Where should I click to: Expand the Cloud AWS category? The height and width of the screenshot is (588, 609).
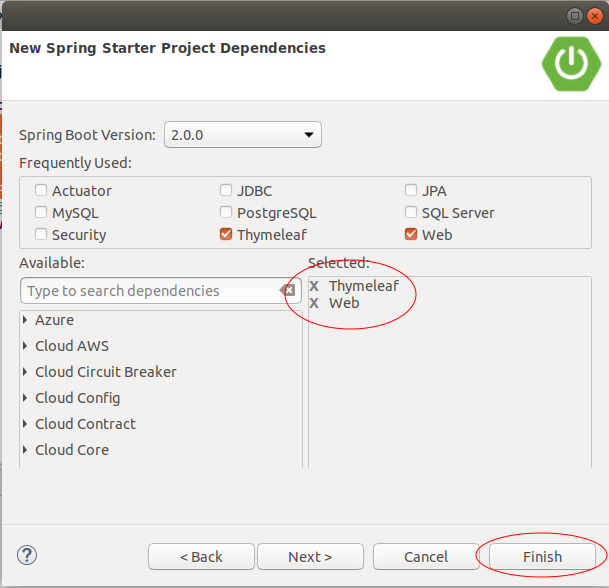coord(25,346)
